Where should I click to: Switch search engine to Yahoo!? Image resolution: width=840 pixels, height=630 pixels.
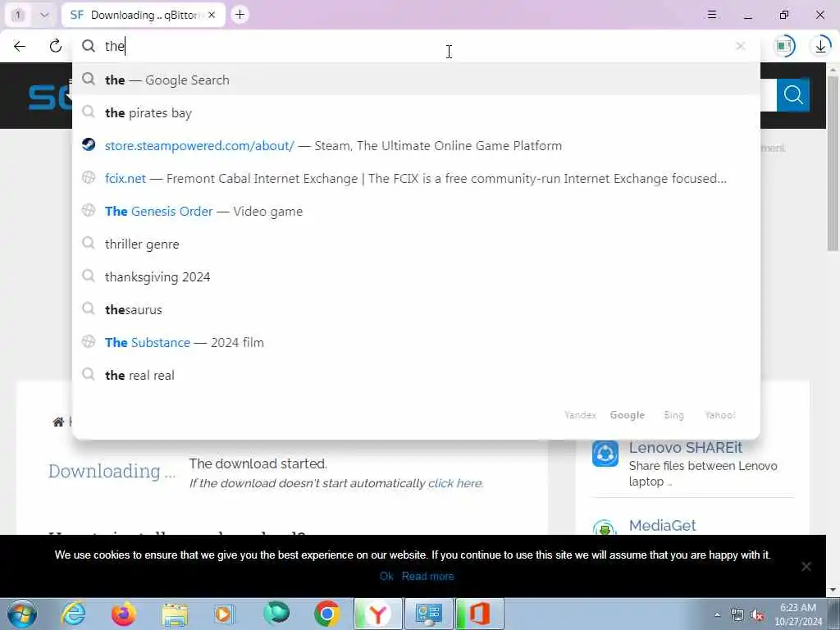720,415
